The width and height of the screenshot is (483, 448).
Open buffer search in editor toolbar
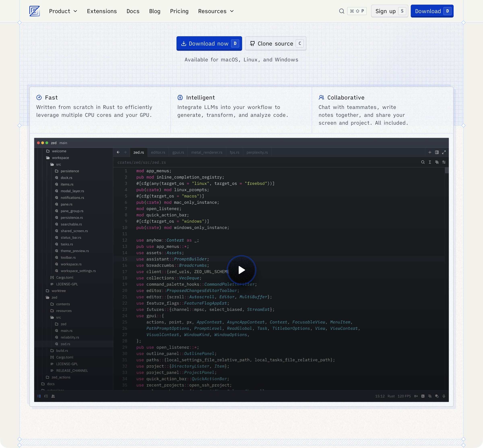423,162
